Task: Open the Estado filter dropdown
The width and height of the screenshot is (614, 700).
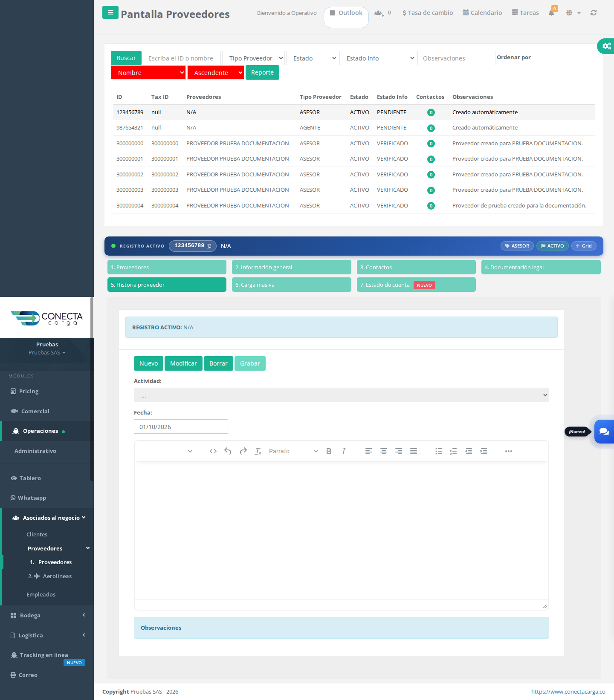Action: pyautogui.click(x=312, y=58)
